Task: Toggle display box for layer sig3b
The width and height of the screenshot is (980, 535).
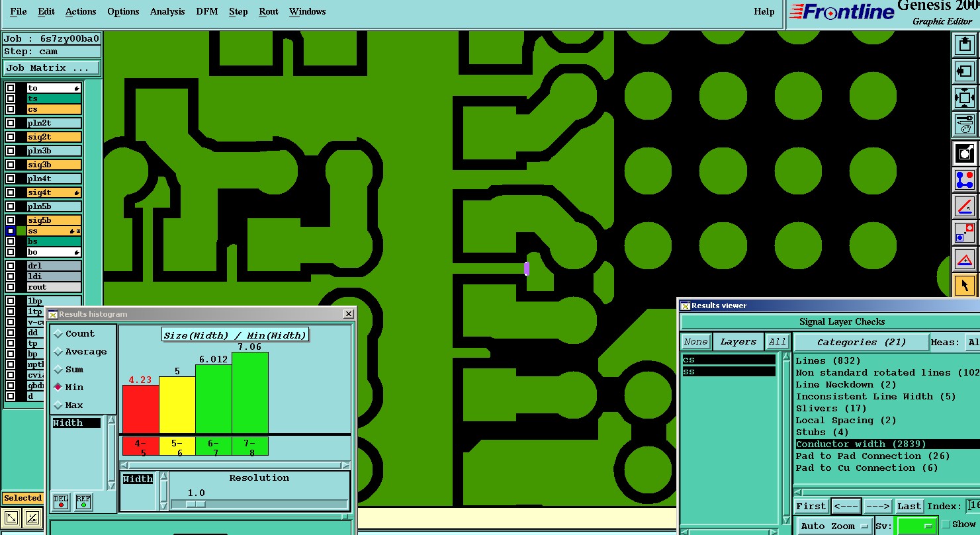Action: (11, 165)
